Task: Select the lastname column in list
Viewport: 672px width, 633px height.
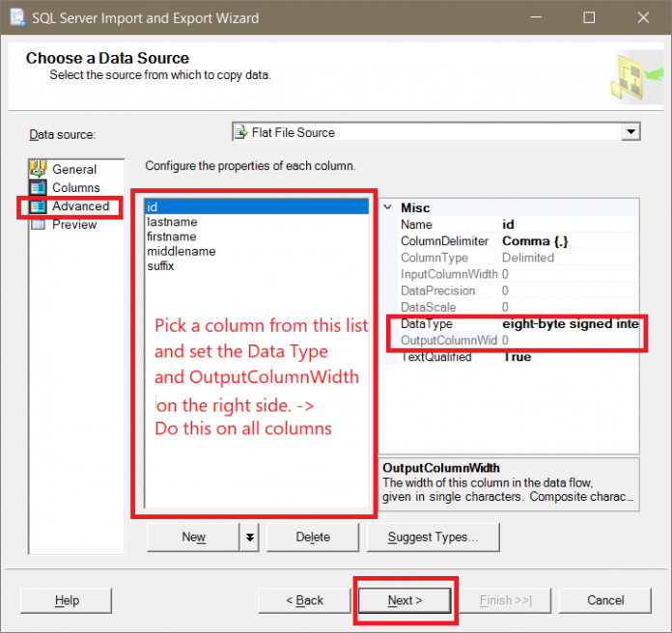Action: click(172, 222)
